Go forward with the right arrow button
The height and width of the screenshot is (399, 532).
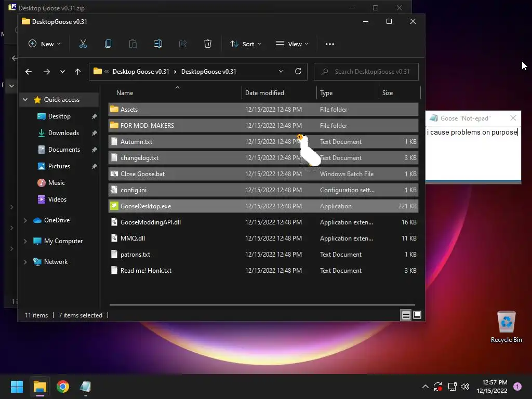pyautogui.click(x=46, y=72)
